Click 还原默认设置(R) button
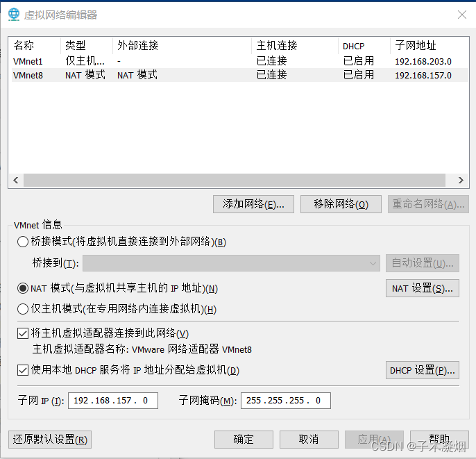Image resolution: width=476 pixels, height=459 pixels. coord(50,440)
